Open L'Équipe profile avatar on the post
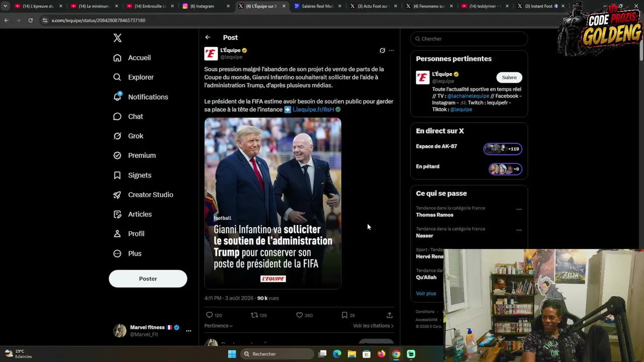The width and height of the screenshot is (644, 362). coord(211,54)
